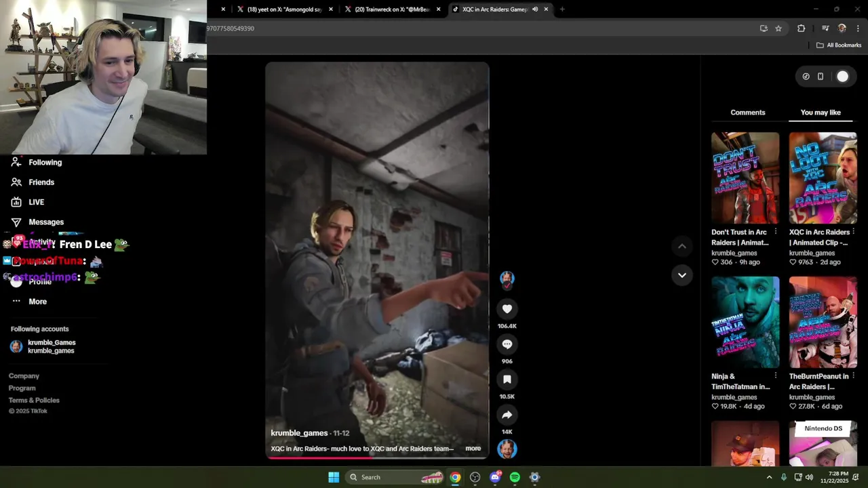Open media controls icon in Chrome toolbar
The image size is (868, 488).
tap(825, 28)
